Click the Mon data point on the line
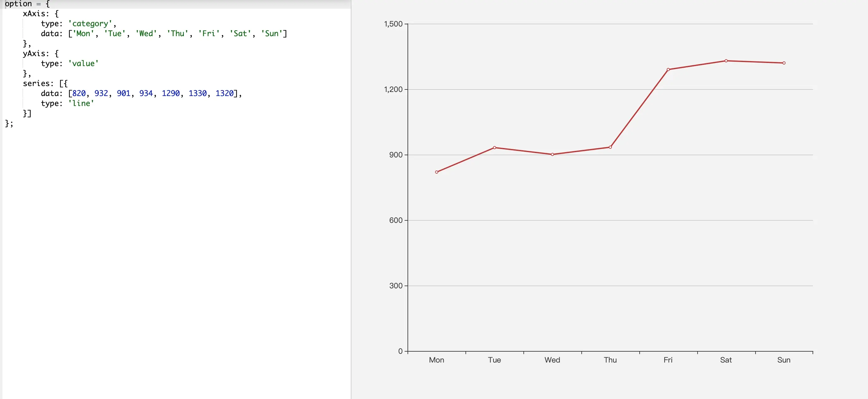The height and width of the screenshot is (399, 868). pos(436,172)
